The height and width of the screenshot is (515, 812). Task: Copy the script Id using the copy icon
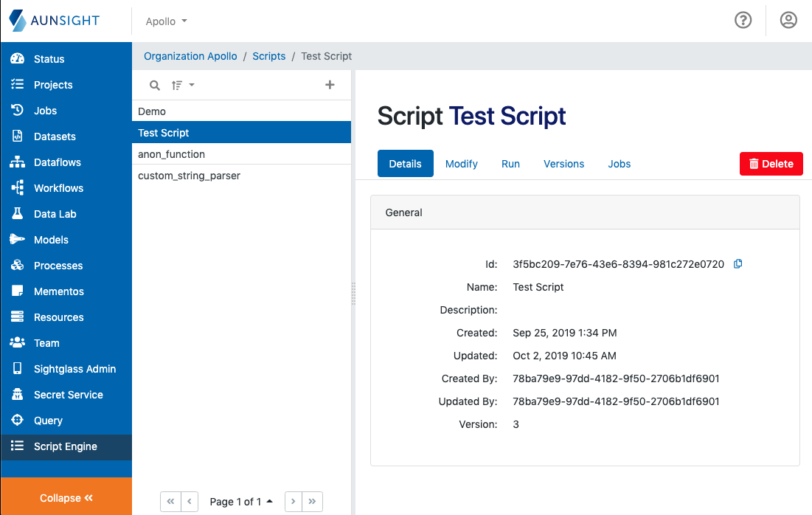click(x=738, y=263)
